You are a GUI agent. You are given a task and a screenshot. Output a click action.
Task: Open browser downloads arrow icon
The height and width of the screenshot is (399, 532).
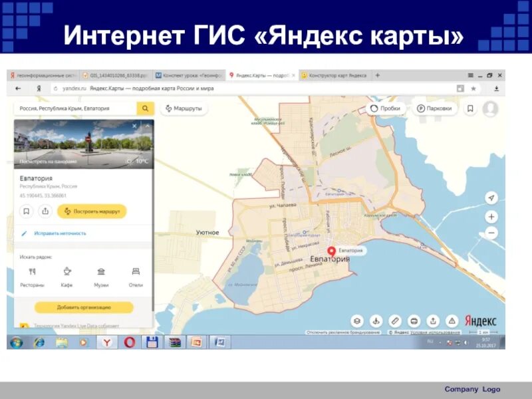click(x=496, y=88)
